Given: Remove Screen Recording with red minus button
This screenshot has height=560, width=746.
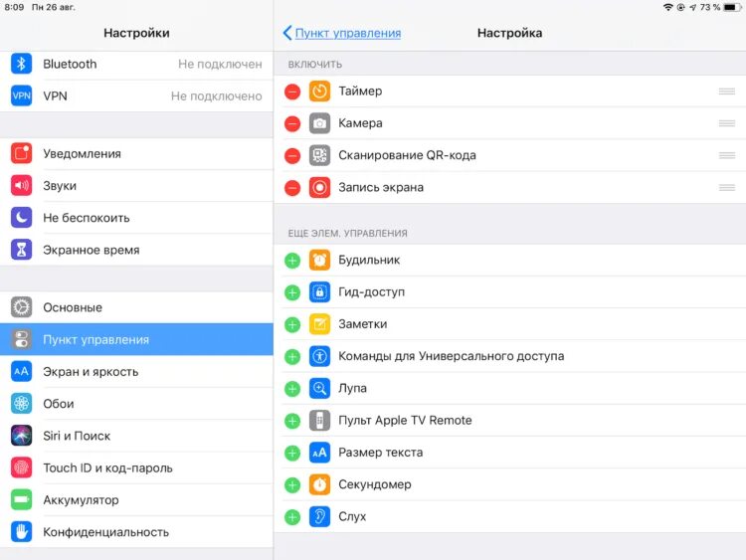Looking at the screenshot, I should [x=292, y=187].
